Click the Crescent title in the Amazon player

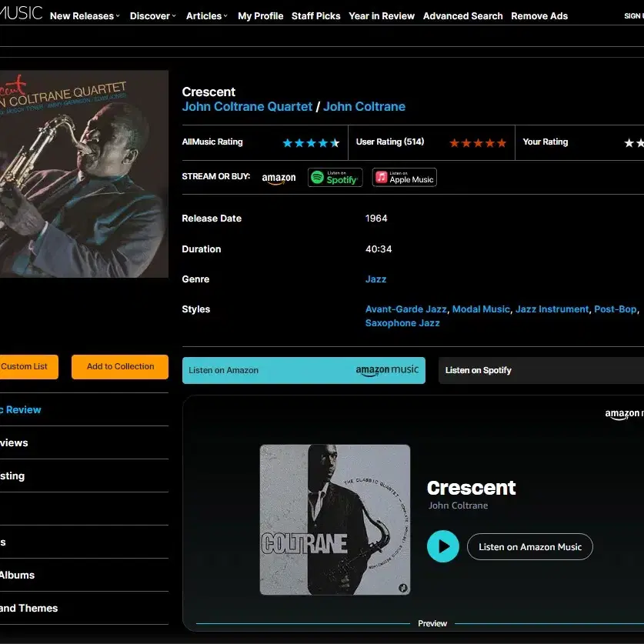point(471,488)
